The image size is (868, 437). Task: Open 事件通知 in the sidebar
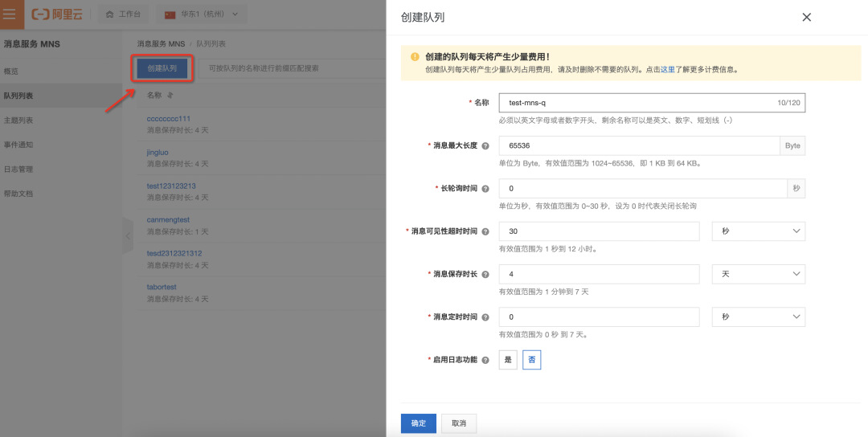18,145
